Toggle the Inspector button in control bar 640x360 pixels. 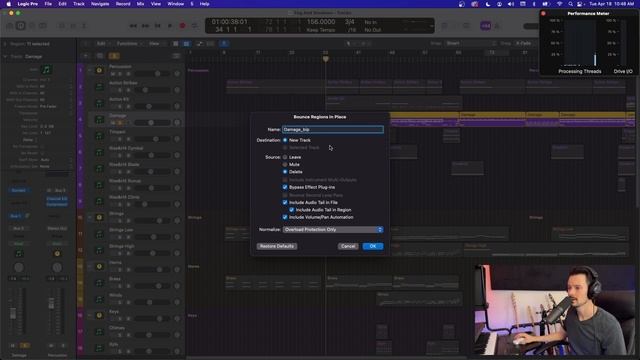tap(20, 26)
